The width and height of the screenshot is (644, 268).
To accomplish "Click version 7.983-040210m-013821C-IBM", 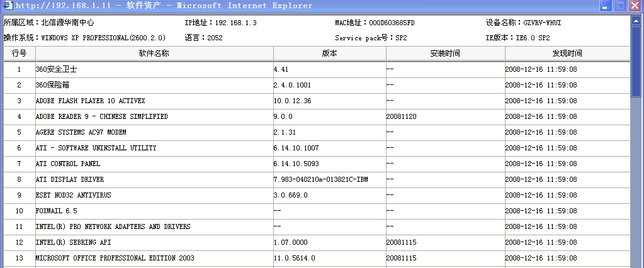I will [x=321, y=179].
